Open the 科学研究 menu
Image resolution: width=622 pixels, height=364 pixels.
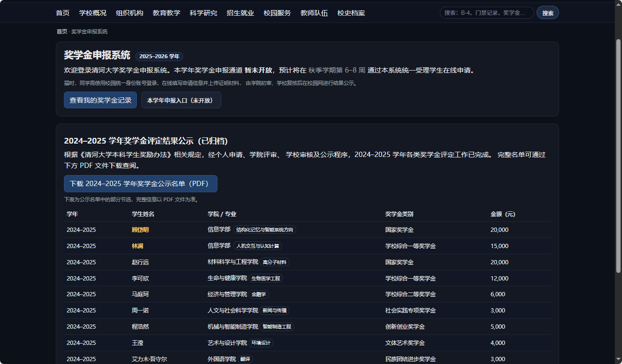tap(203, 13)
